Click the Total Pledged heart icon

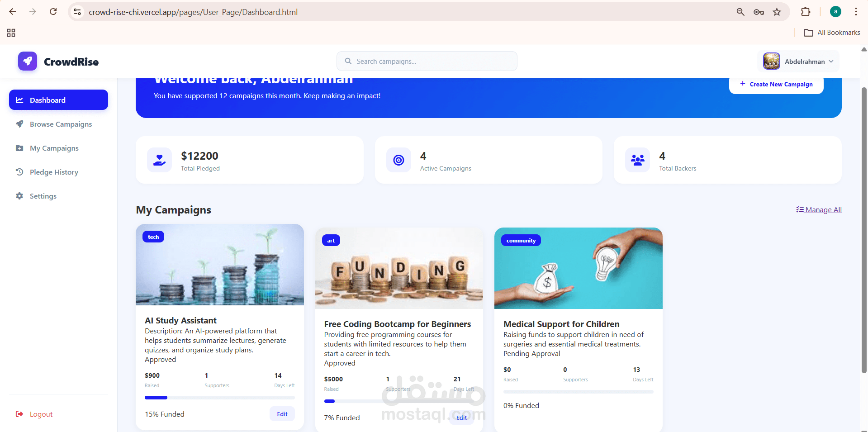coord(159,160)
